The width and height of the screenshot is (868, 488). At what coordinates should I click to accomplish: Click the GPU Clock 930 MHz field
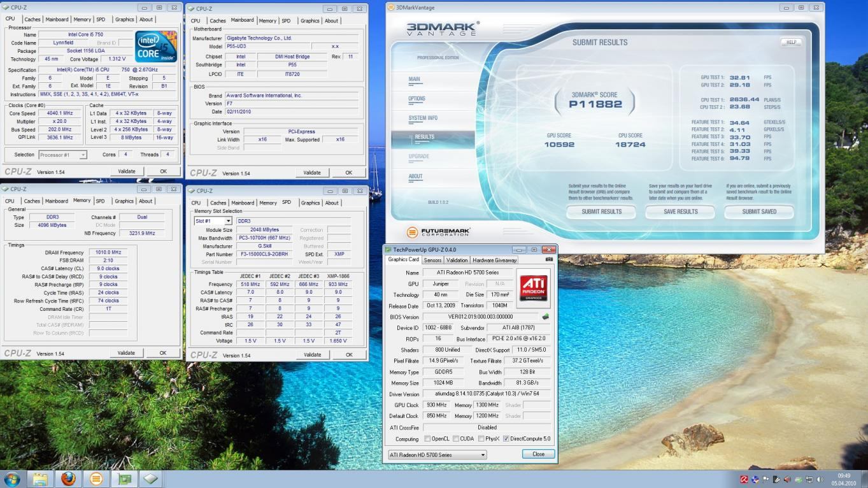coord(436,405)
